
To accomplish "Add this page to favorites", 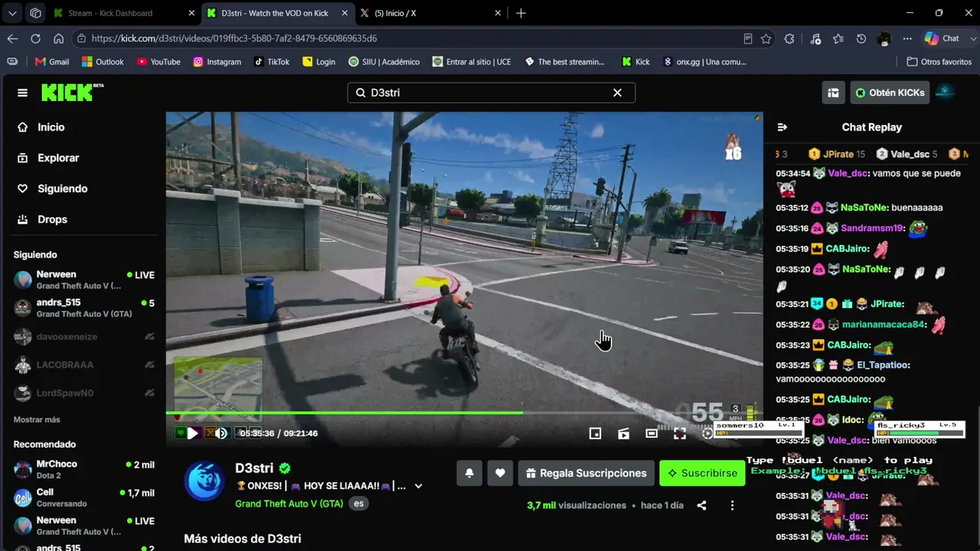I will 766,38.
